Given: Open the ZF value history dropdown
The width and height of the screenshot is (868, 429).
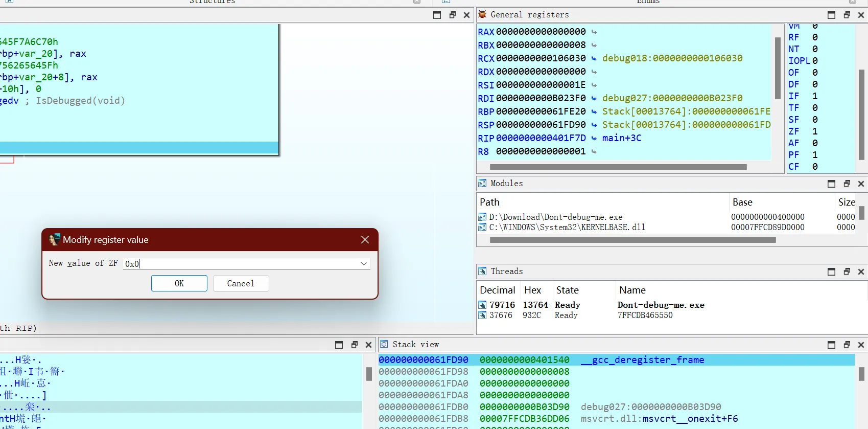Looking at the screenshot, I should (x=364, y=264).
